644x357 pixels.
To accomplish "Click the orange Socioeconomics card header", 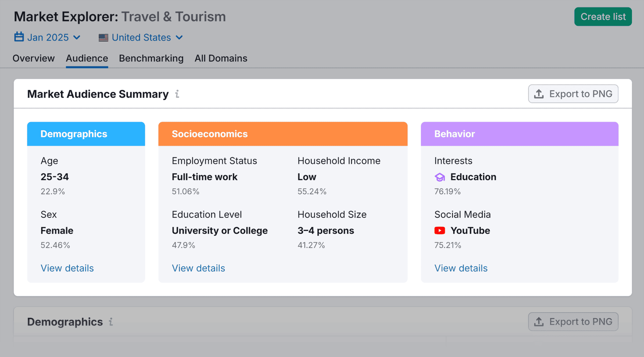I will click(x=283, y=134).
